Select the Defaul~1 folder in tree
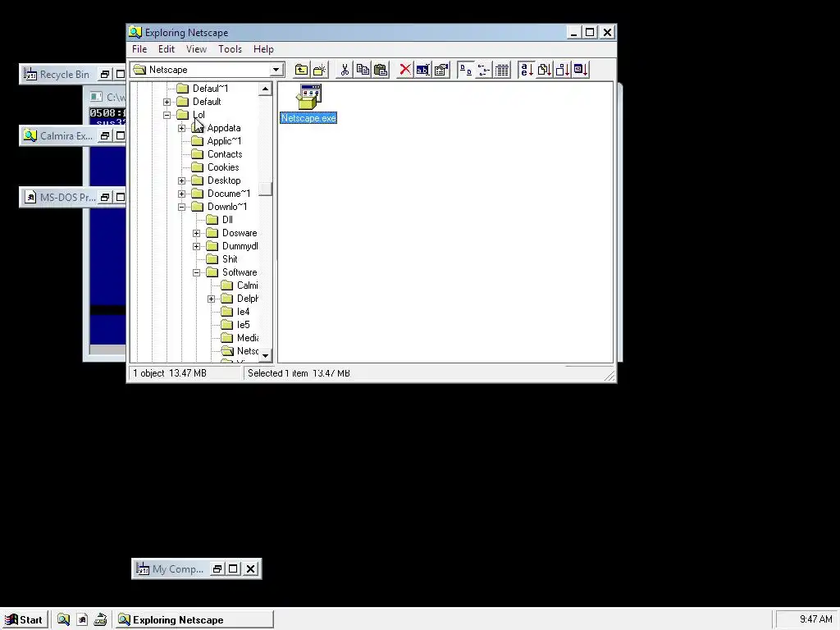This screenshot has width=840, height=630. click(210, 89)
